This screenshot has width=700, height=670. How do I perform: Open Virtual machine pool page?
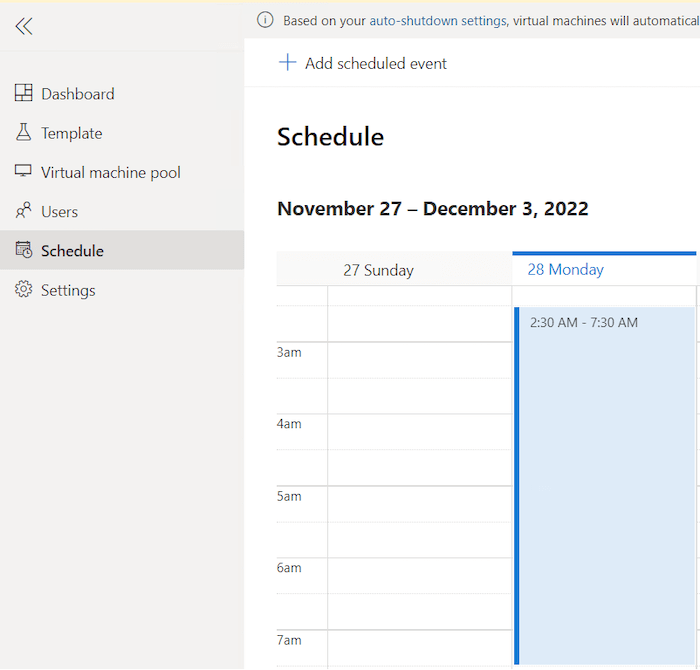click(122, 172)
